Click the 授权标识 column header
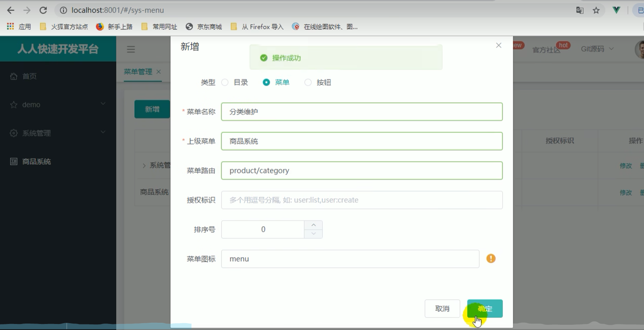Viewport: 644px width, 330px height. point(560,141)
